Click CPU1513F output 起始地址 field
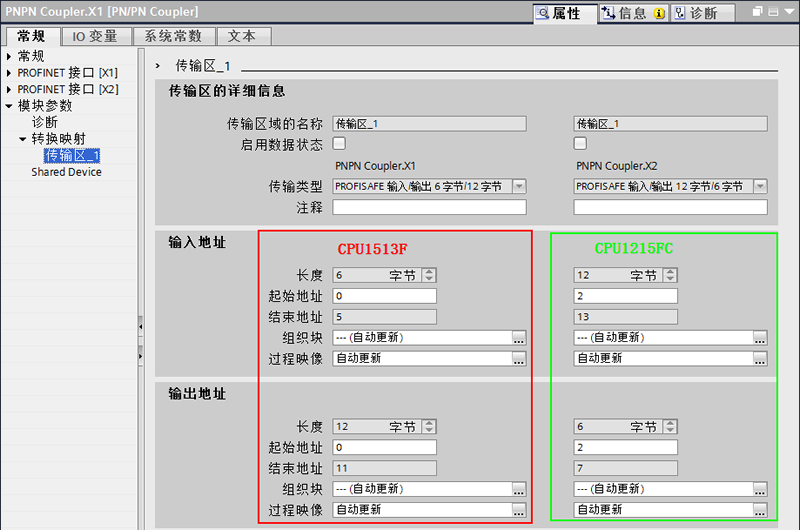 pyautogui.click(x=384, y=447)
